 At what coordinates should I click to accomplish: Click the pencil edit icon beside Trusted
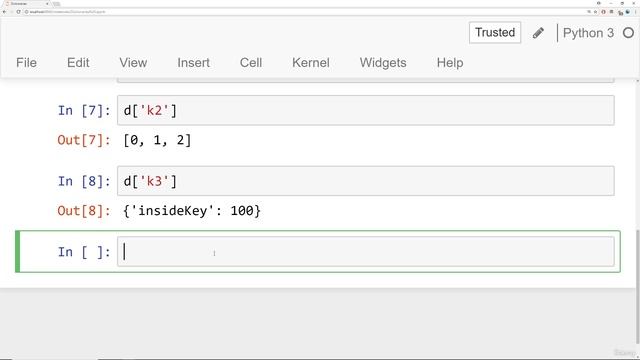[538, 33]
